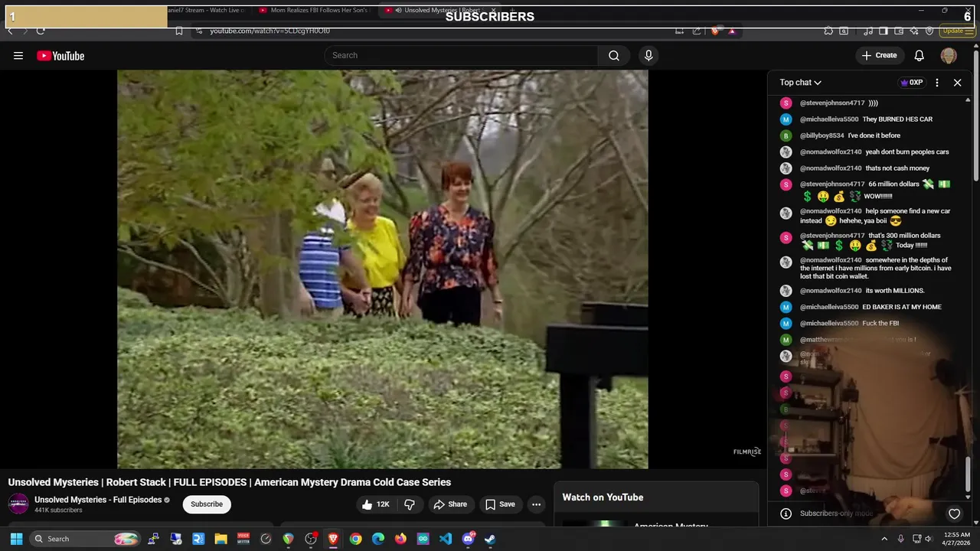Open the Brave Shields lion icon
This screenshot has width=980, height=551.
(x=715, y=31)
